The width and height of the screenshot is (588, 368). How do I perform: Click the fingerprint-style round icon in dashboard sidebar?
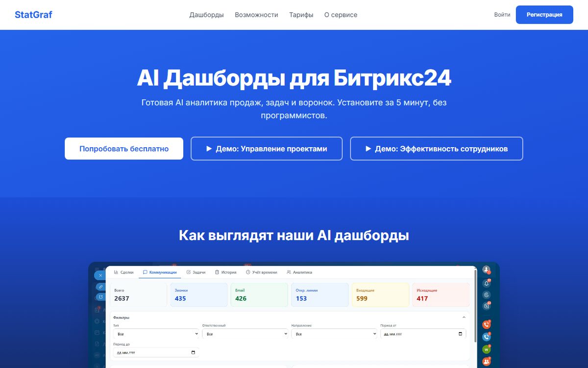coord(486,295)
